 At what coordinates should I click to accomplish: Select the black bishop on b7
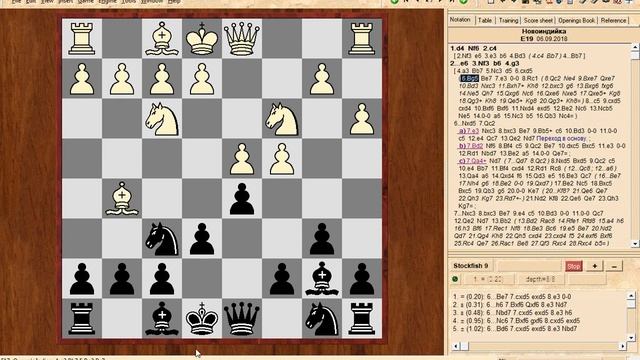pyautogui.click(x=322, y=279)
